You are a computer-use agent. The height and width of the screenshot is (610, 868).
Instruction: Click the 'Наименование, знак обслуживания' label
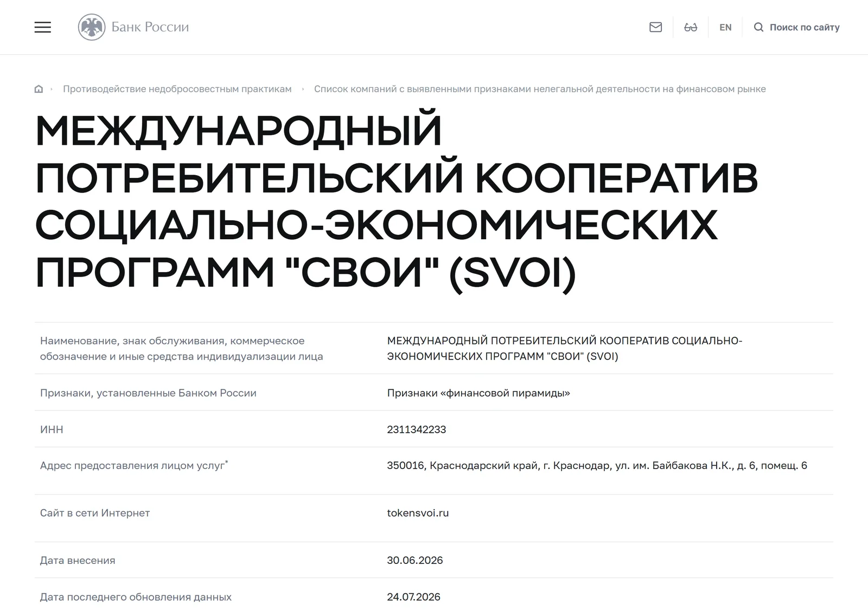[181, 349]
